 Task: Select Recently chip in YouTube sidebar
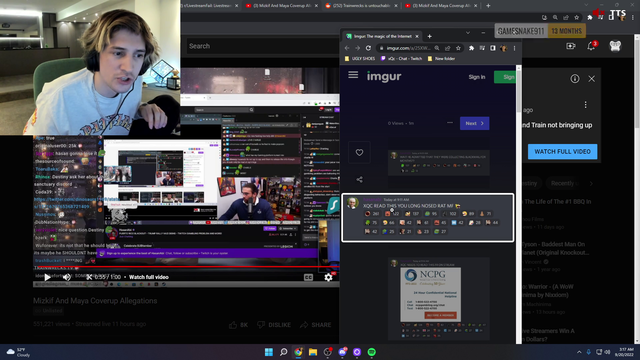point(564,183)
